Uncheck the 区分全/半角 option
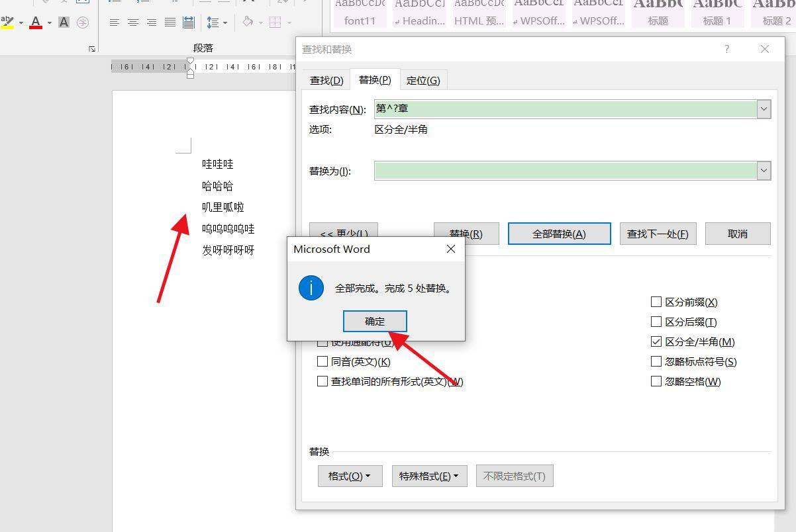The height and width of the screenshot is (532, 796). click(656, 341)
